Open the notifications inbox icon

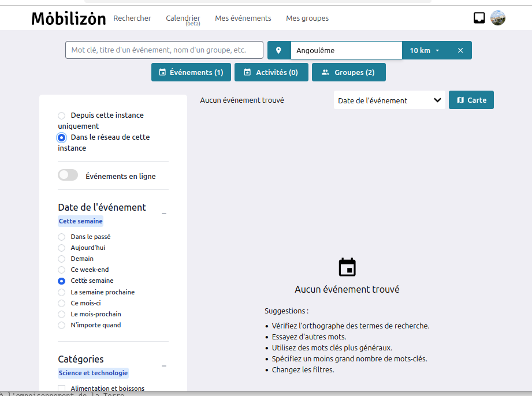click(479, 18)
